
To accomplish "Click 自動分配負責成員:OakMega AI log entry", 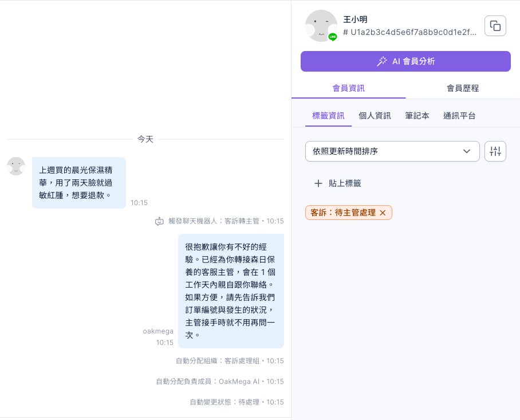I will pos(220,382).
